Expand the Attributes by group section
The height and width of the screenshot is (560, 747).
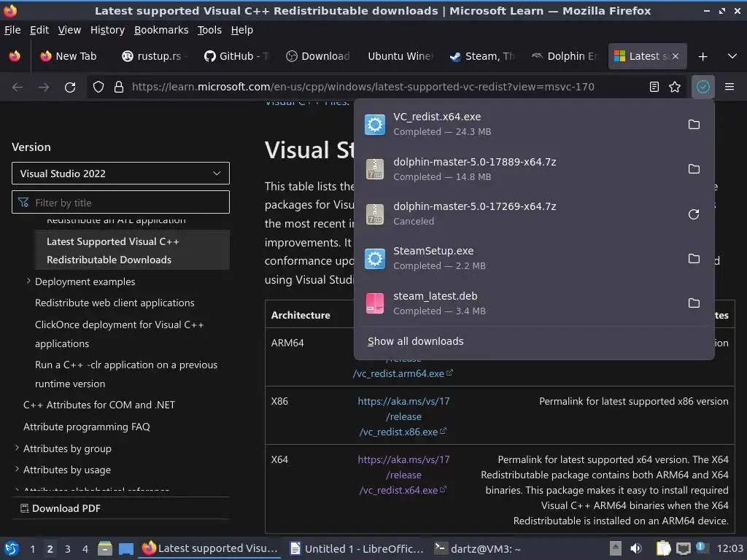click(x=18, y=448)
